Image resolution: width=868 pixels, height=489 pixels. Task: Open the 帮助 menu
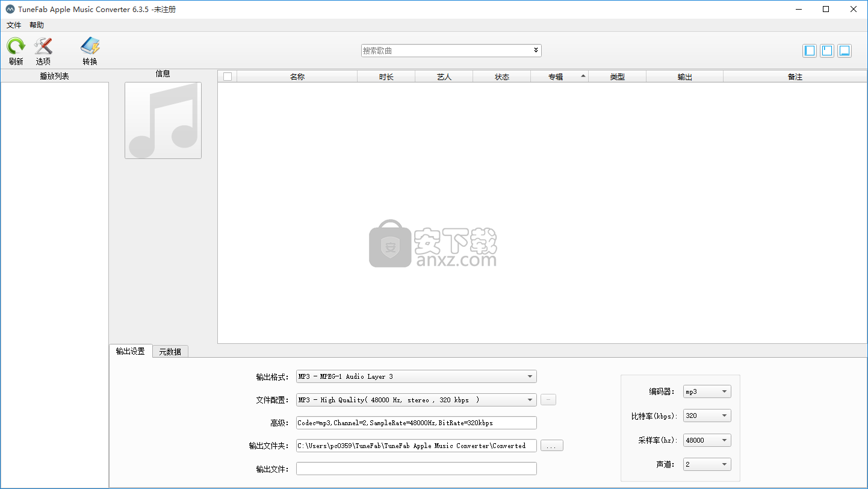37,25
